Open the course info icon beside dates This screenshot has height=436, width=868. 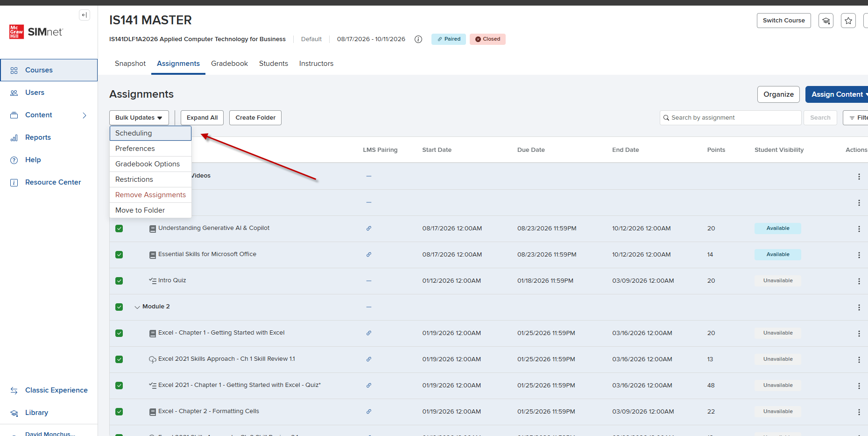(418, 39)
